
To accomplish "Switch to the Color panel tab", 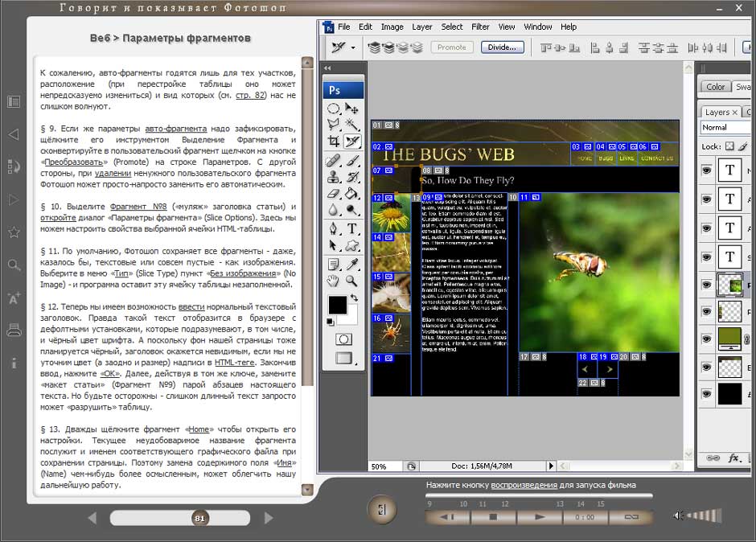I will pos(715,87).
